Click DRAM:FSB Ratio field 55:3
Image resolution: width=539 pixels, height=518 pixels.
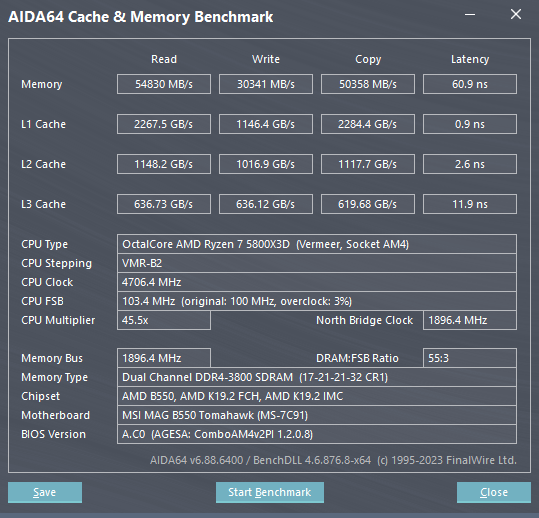pos(470,358)
